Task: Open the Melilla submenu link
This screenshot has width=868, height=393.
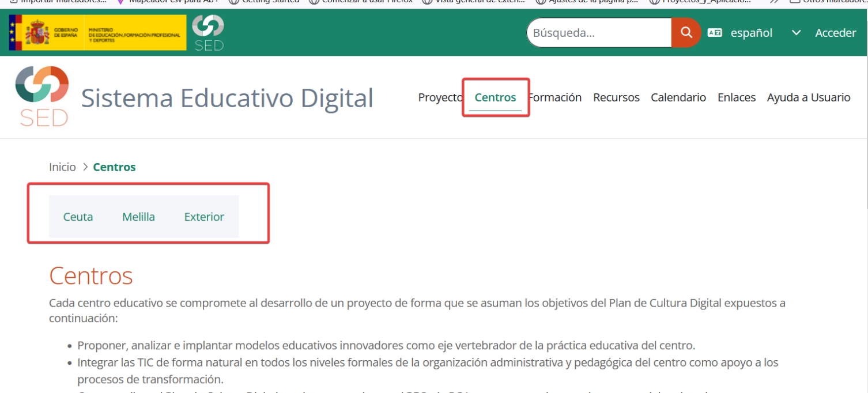Action: pos(138,217)
